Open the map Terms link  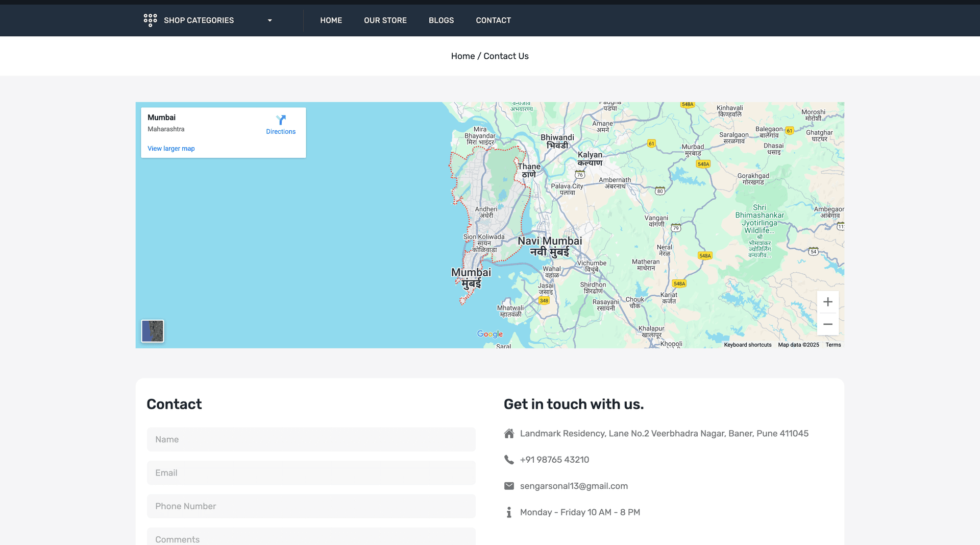[x=833, y=345]
